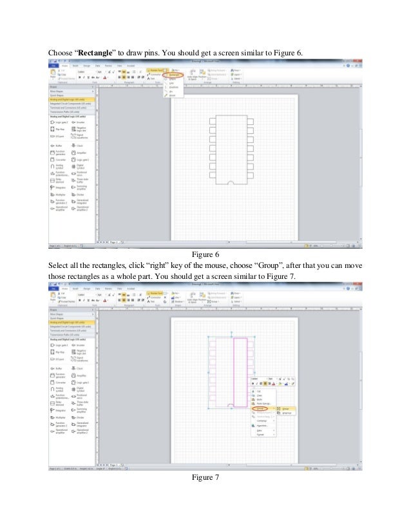Click Paste Special in Figure 7 context menu
The width and height of the screenshot is (411, 532).
pos(263,404)
